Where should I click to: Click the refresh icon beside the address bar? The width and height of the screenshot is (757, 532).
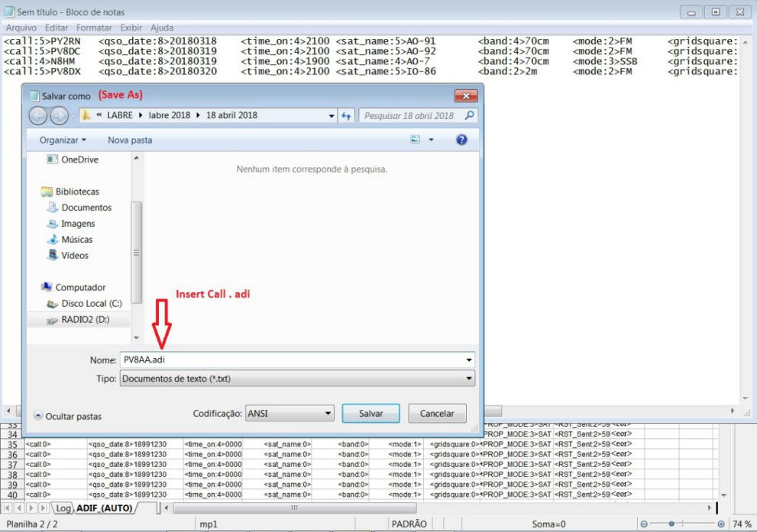(347, 116)
